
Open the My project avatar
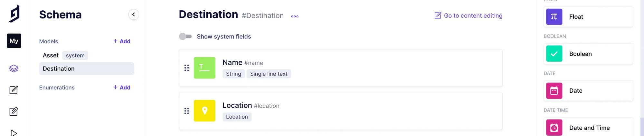(x=14, y=41)
